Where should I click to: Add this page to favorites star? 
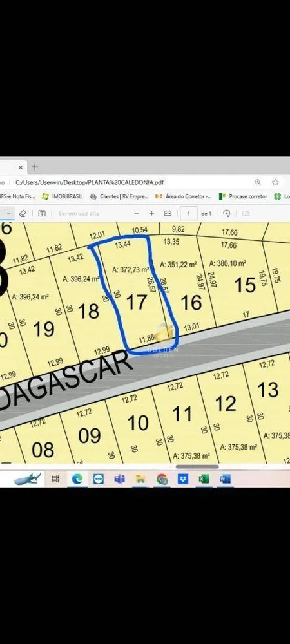coord(275,182)
